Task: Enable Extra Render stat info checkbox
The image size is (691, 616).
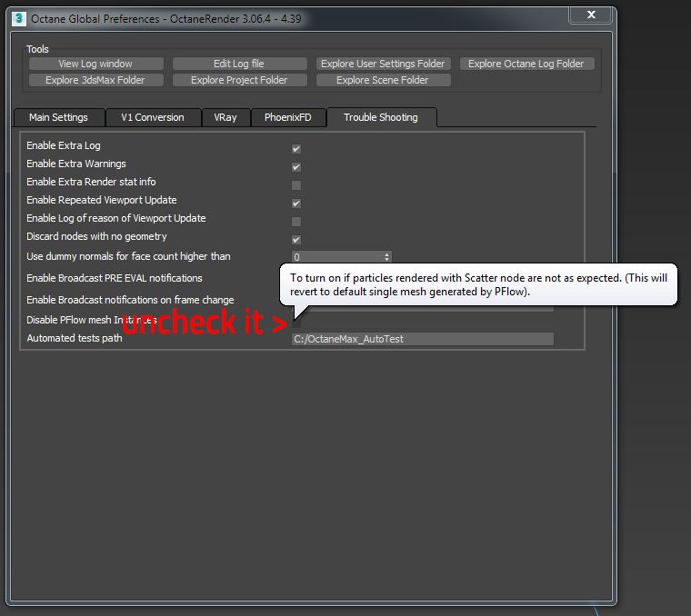Action: tap(296, 185)
